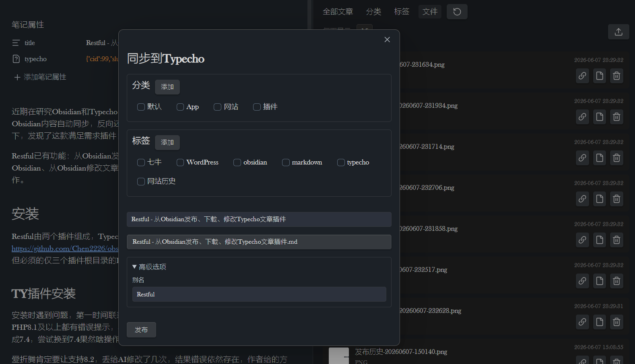Switch to the 分类 tab in the top bar
Viewport: 635px width, 364px height.
click(373, 12)
